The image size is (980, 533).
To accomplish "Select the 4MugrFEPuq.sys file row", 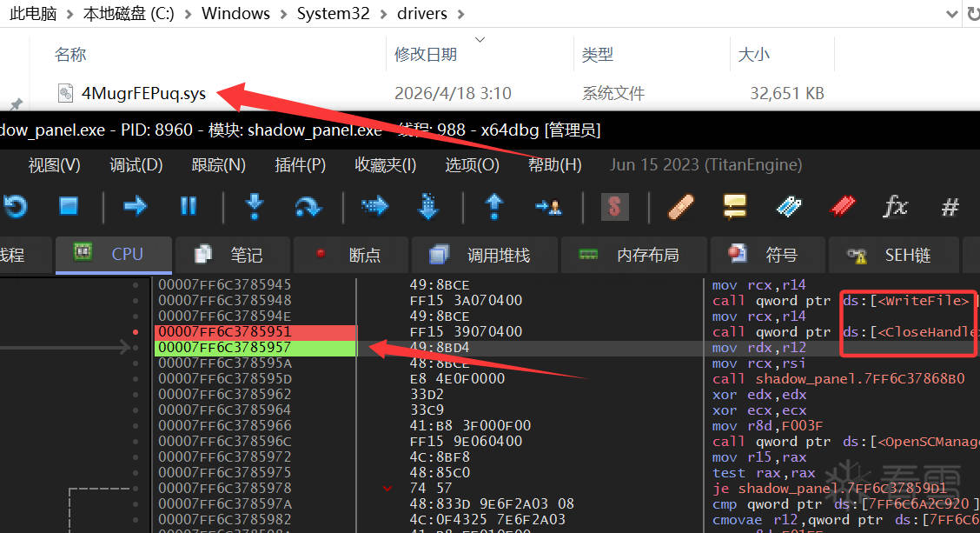I will tap(440, 93).
